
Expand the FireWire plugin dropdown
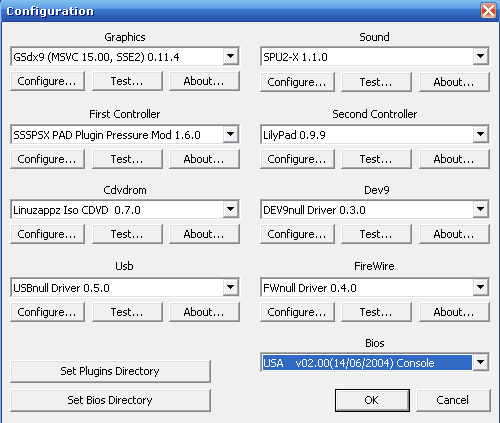[x=480, y=287]
